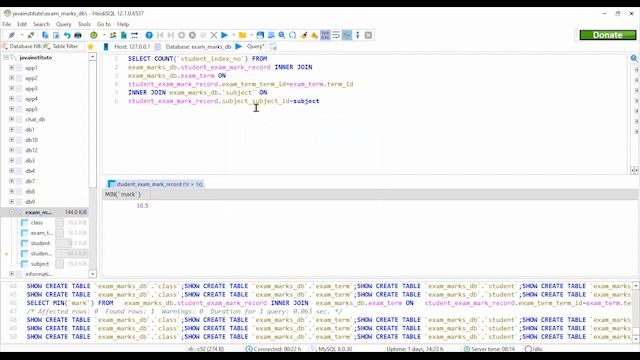Open the Tools menu
Image resolution: width=640 pixels, height=360 pixels.
[84, 24]
